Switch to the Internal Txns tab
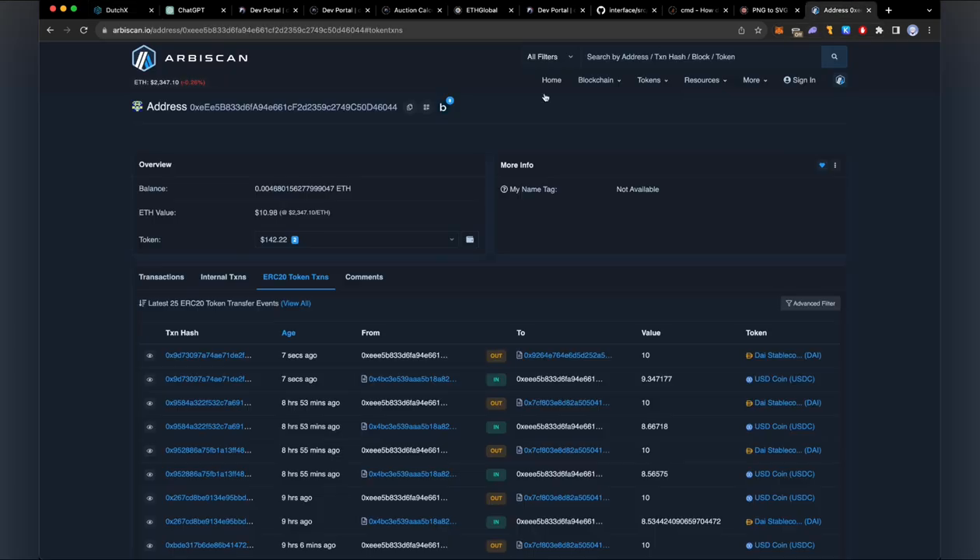 pos(223,277)
